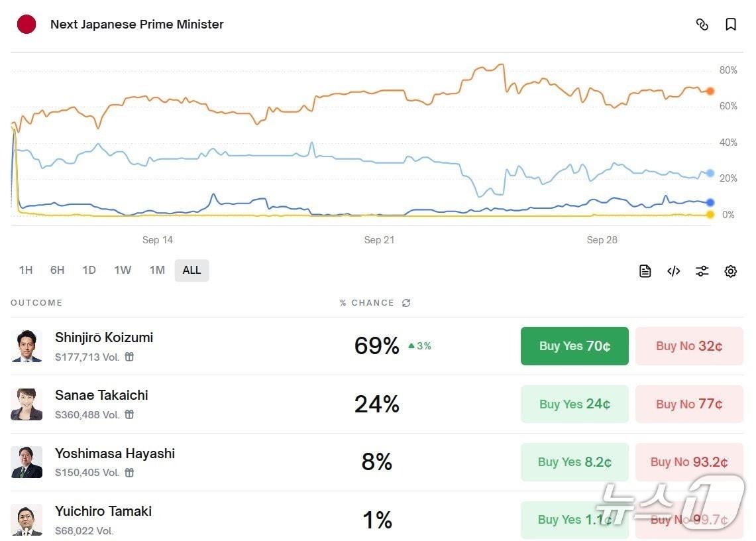Refresh the % chance column icon

click(406, 303)
